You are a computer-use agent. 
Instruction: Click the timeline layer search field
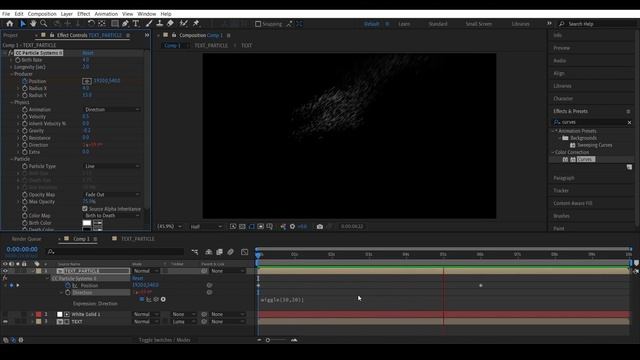pos(116,252)
